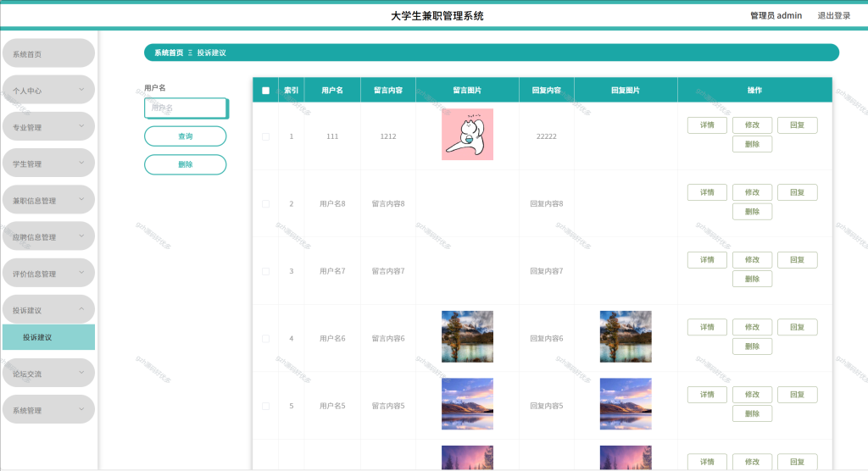868x471 pixels.
Task: Click the 留言内容 column header
Action: (x=388, y=90)
